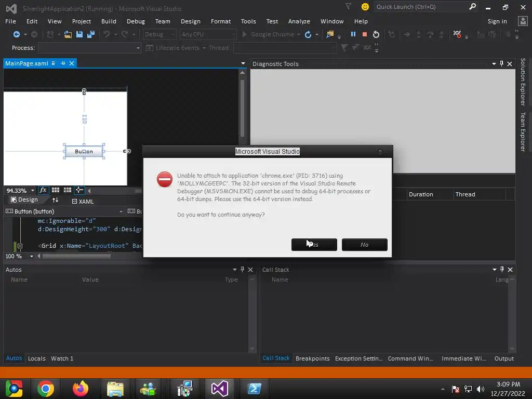Click the designer vertical scrollbar
Viewport: 532px width, 399px height.
click(242, 108)
